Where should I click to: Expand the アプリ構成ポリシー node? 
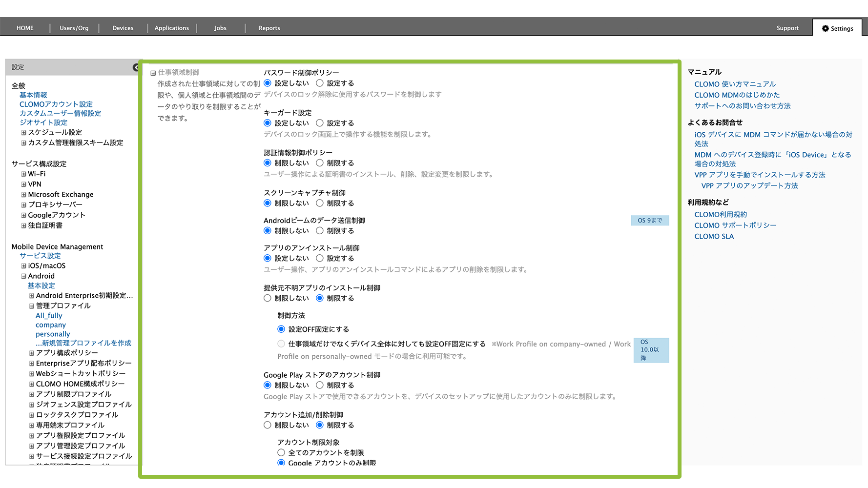pyautogui.click(x=31, y=353)
